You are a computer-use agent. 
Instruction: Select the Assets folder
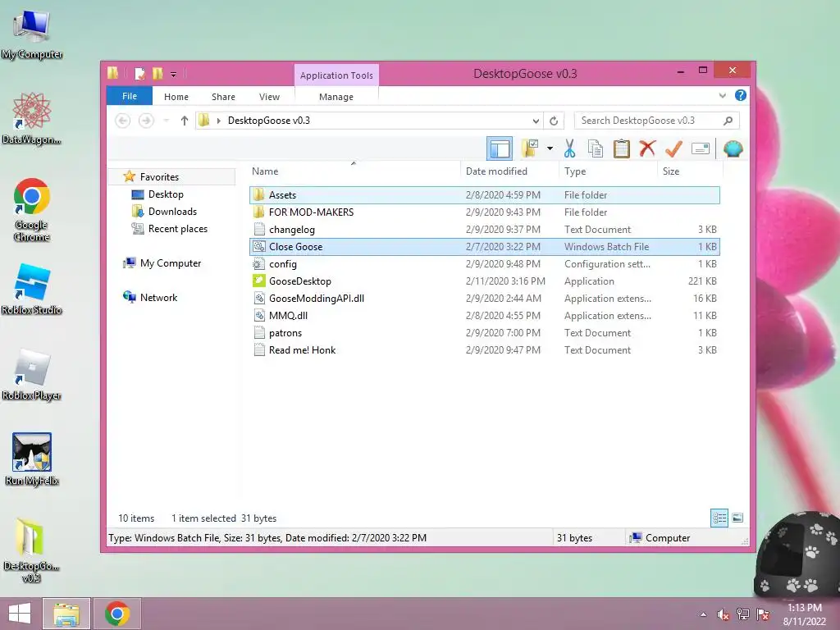click(x=484, y=195)
